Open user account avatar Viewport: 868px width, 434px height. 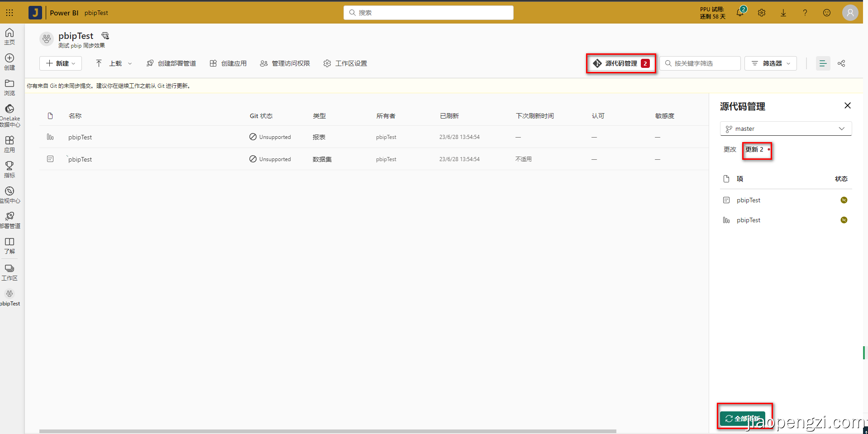coord(850,13)
